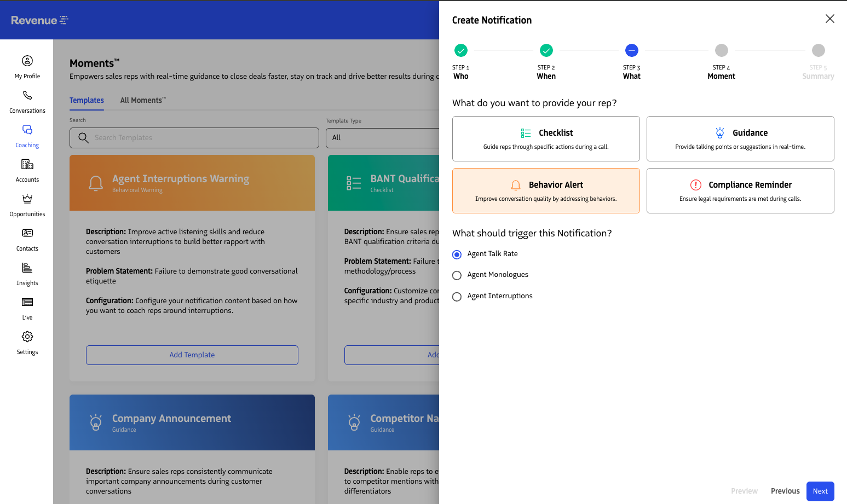The height and width of the screenshot is (504, 847).
Task: Open My Profile from sidebar icon
Action: tap(27, 61)
